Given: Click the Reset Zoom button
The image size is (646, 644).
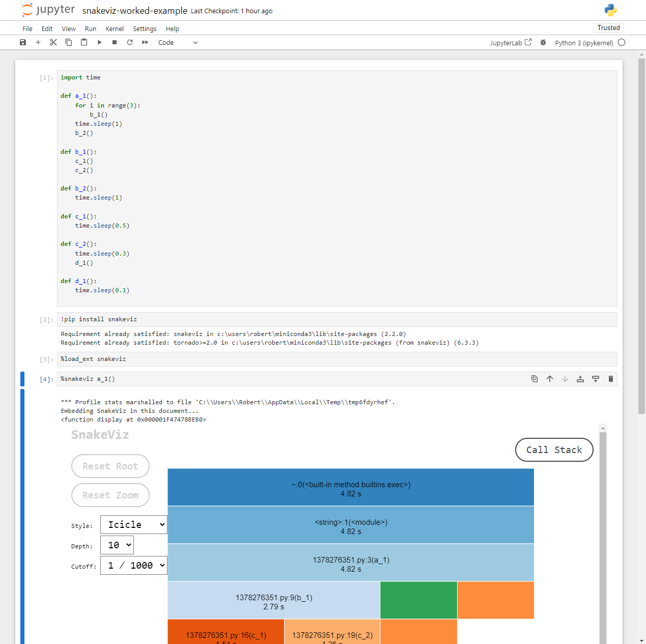Looking at the screenshot, I should point(110,495).
